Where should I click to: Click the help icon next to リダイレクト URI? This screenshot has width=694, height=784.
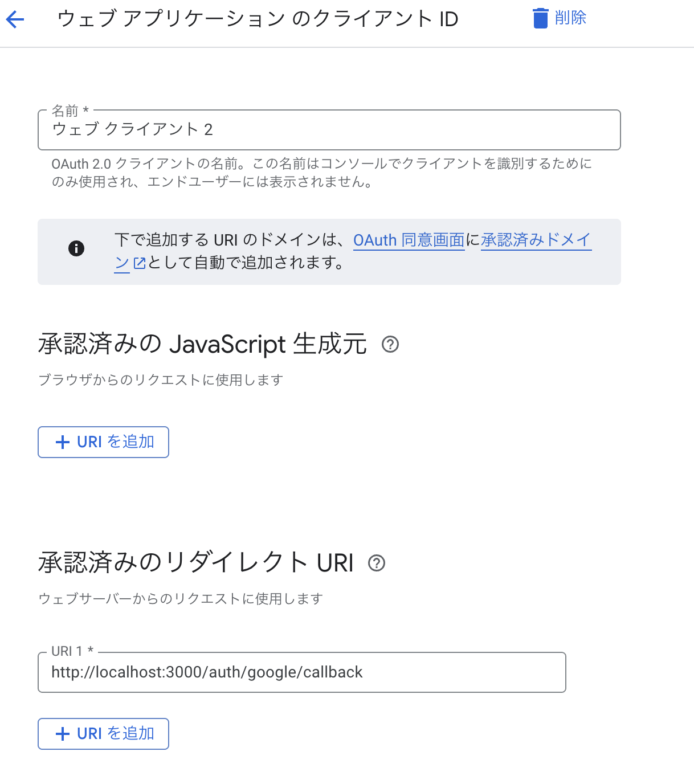(376, 564)
